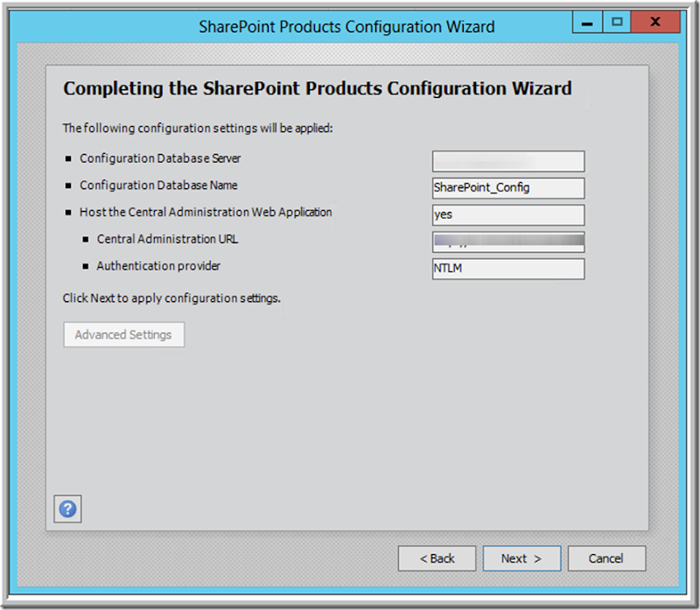Click the Central Administration URL label

pos(167,239)
